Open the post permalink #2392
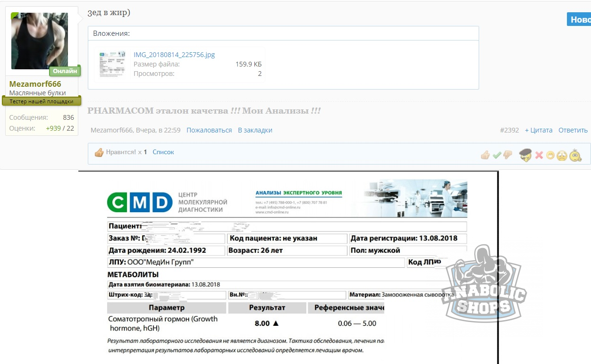This screenshot has width=591, height=364. tap(509, 130)
